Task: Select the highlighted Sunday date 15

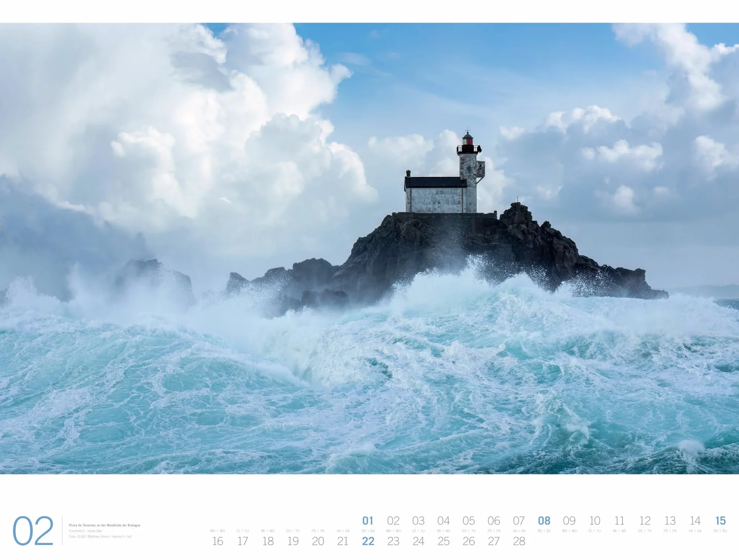Action: coord(721,521)
